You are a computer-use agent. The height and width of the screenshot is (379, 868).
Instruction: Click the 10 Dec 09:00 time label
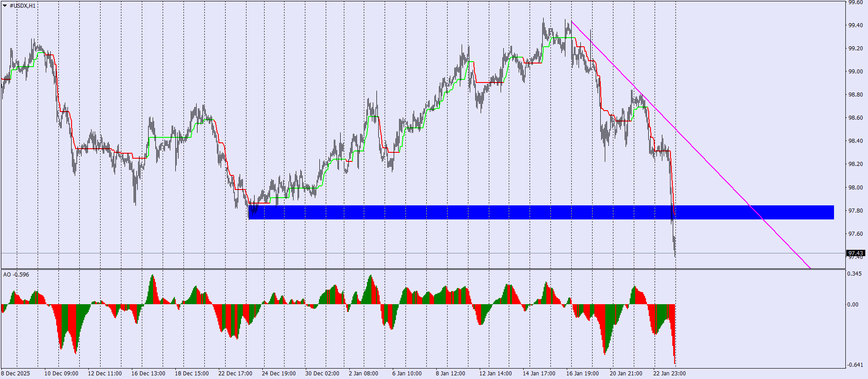tap(61, 374)
